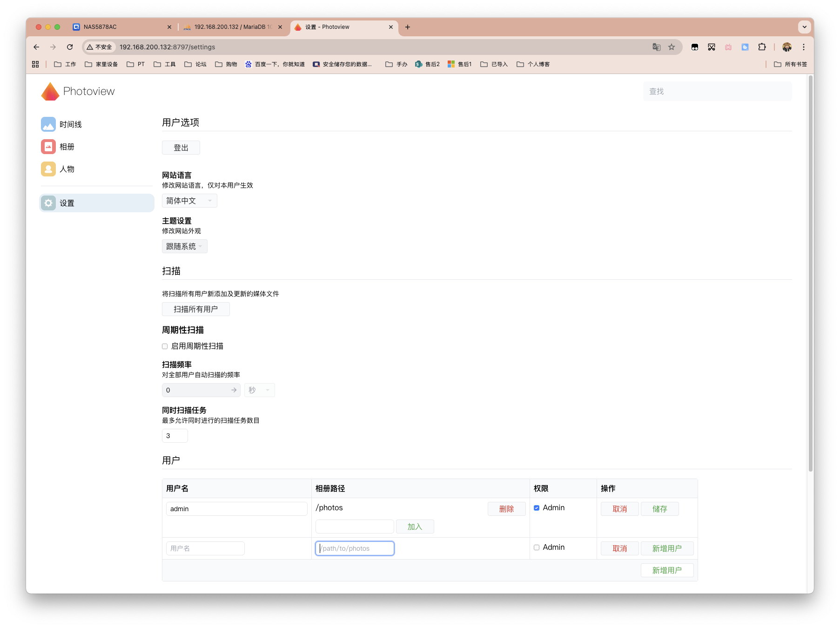The image size is (840, 628).
Task: Open the 相册 albums section
Action: click(x=48, y=146)
